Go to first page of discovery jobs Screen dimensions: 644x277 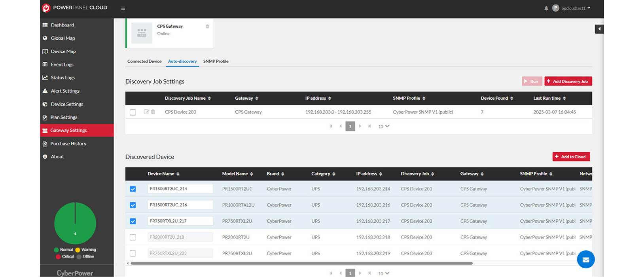click(x=331, y=126)
